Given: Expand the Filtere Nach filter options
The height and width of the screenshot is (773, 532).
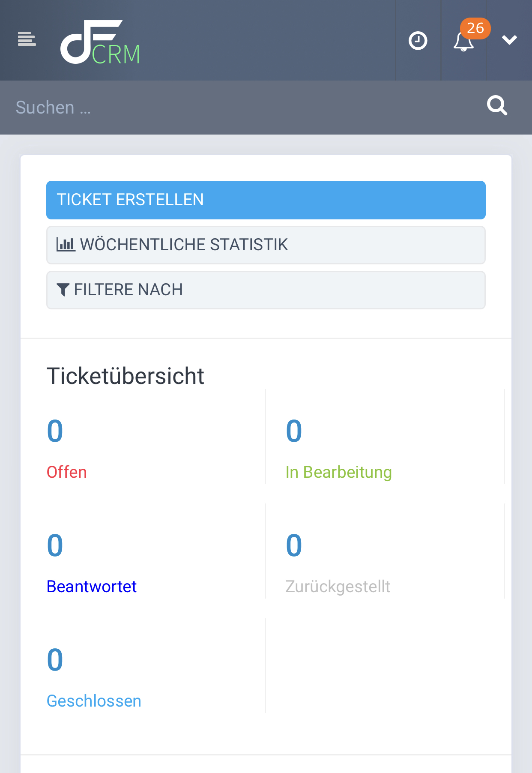Looking at the screenshot, I should point(266,290).
